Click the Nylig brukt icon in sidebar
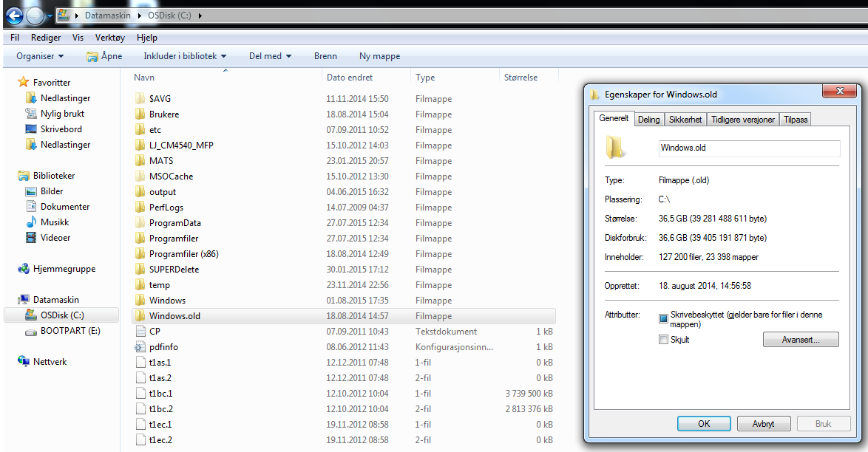The width and height of the screenshot is (868, 452). point(31,114)
